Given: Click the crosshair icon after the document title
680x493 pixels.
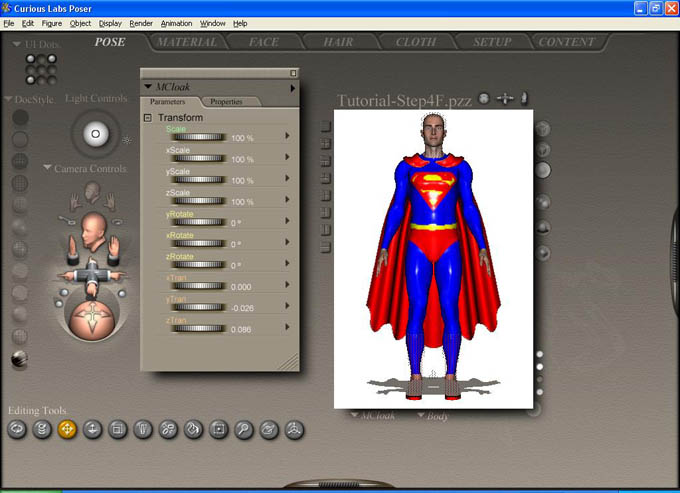Looking at the screenshot, I should pyautogui.click(x=505, y=99).
